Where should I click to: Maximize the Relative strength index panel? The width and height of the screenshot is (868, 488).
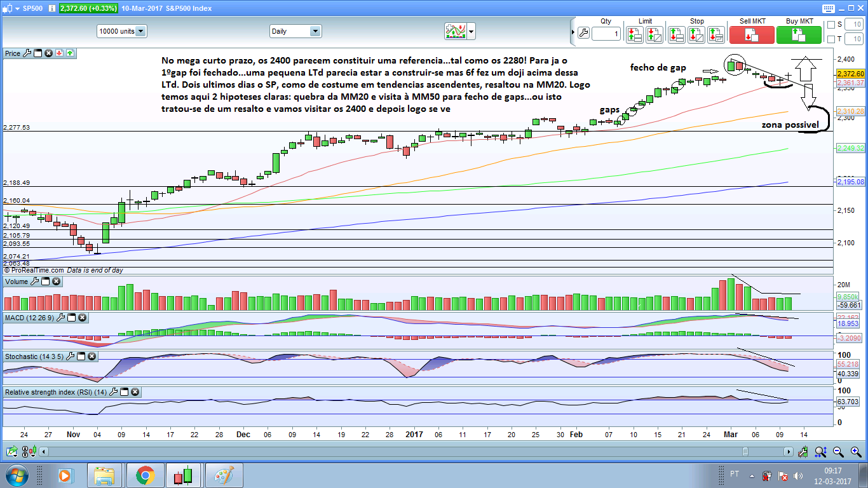tap(125, 392)
